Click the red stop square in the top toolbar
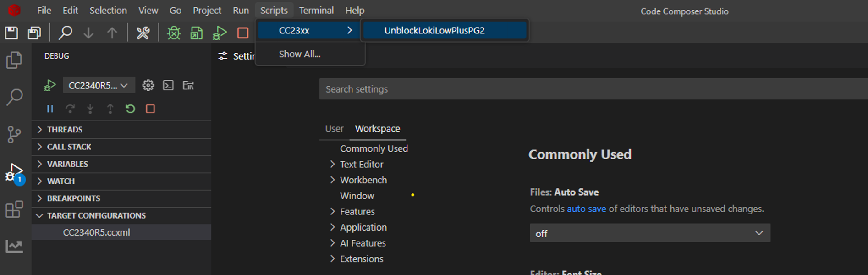Image resolution: width=868 pixels, height=275 pixels. coord(243,33)
